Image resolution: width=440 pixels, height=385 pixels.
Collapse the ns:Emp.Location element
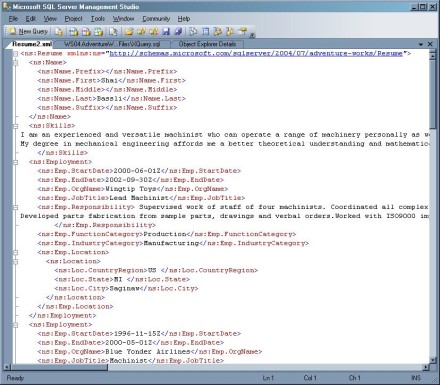point(15,253)
